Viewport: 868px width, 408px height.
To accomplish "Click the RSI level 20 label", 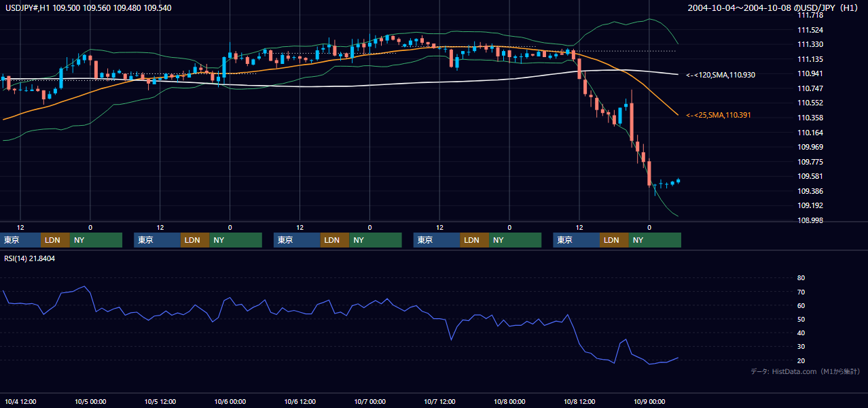I will click(x=801, y=360).
